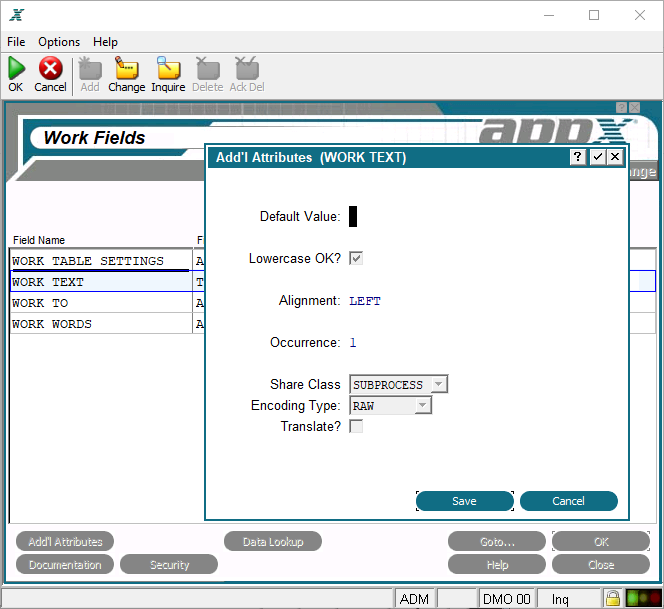
Task: Open help in Add'l Attributes dialog title bar
Action: 577,157
